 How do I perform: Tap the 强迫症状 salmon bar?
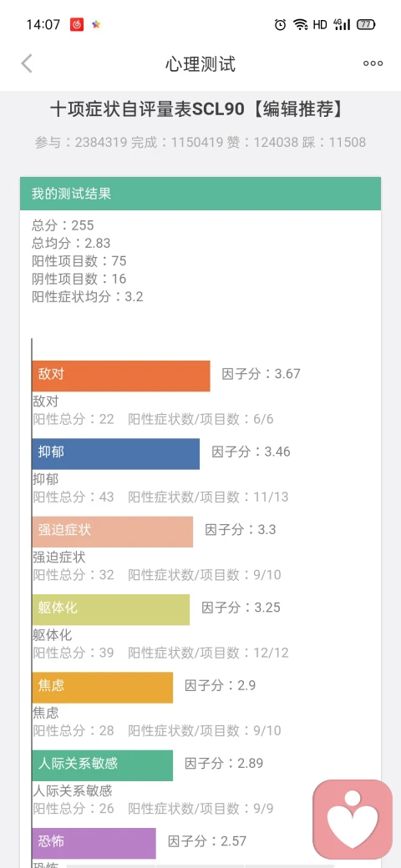[x=113, y=532]
